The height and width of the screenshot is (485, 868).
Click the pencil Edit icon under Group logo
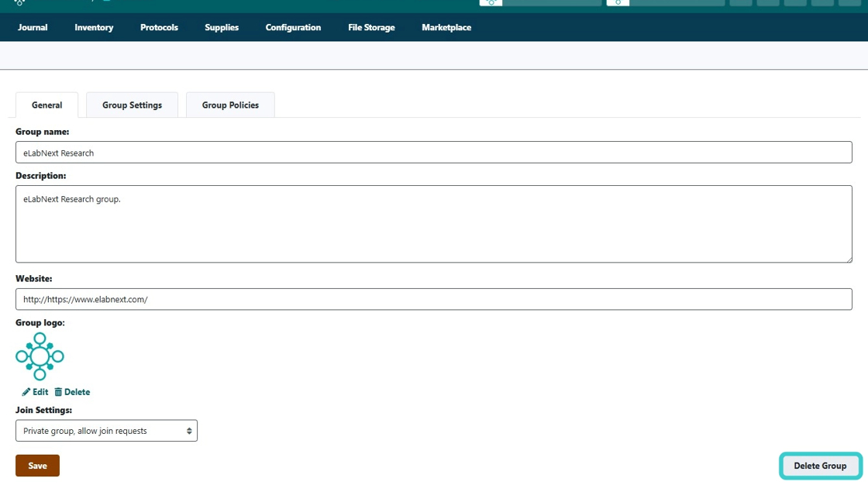coord(26,392)
